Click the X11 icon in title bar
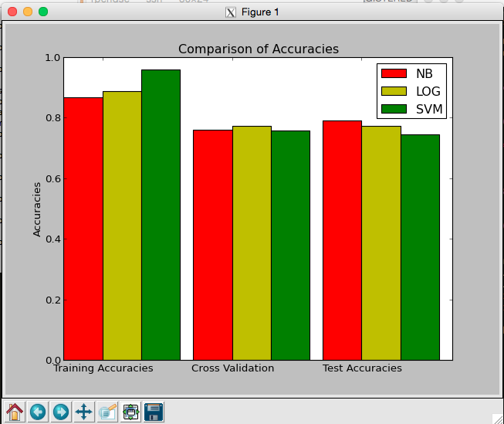 coord(231,12)
